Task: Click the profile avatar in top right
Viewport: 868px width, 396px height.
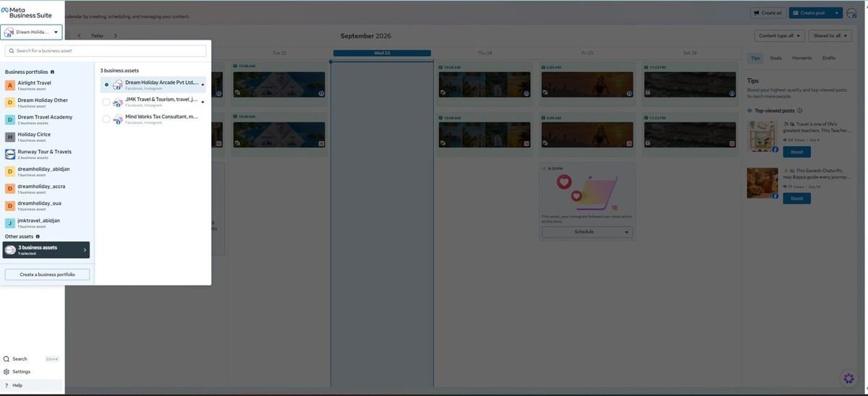Action: (851, 12)
